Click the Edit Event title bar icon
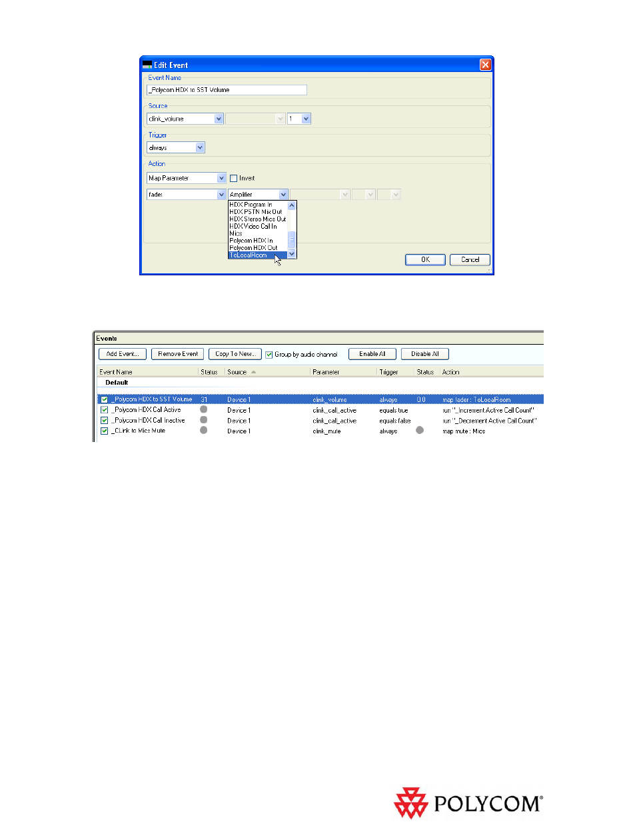Image resolution: width=633 pixels, height=840 pixels. [147, 65]
